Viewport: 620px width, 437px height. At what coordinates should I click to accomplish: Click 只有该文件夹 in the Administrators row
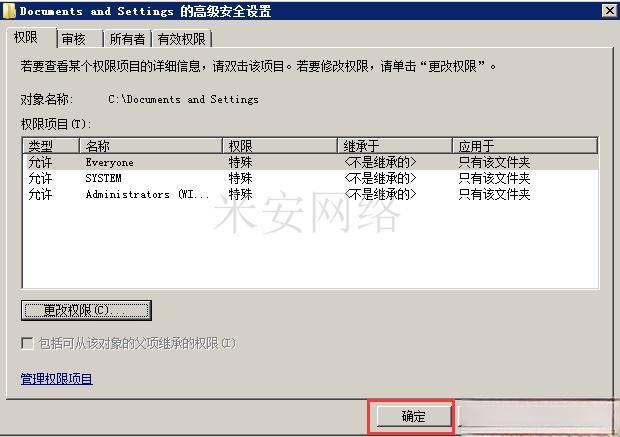point(494,194)
